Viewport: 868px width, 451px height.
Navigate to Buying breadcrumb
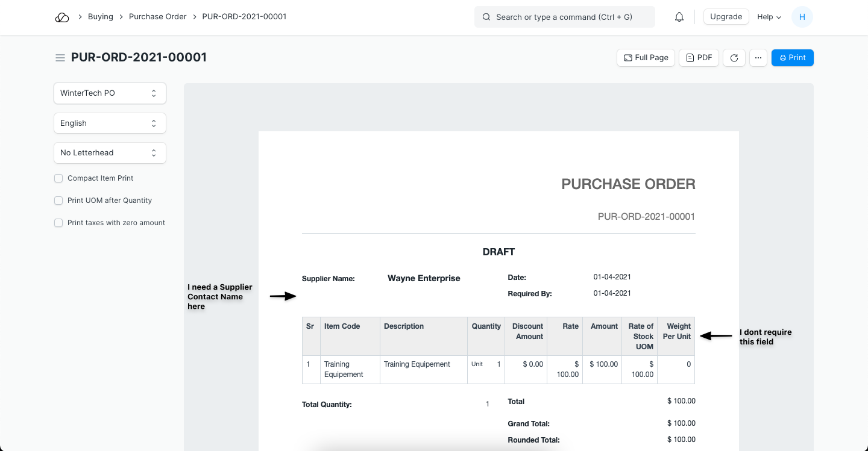point(100,17)
